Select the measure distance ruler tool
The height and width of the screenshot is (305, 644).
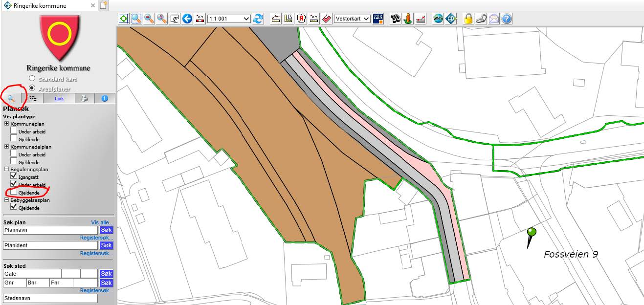click(x=276, y=19)
